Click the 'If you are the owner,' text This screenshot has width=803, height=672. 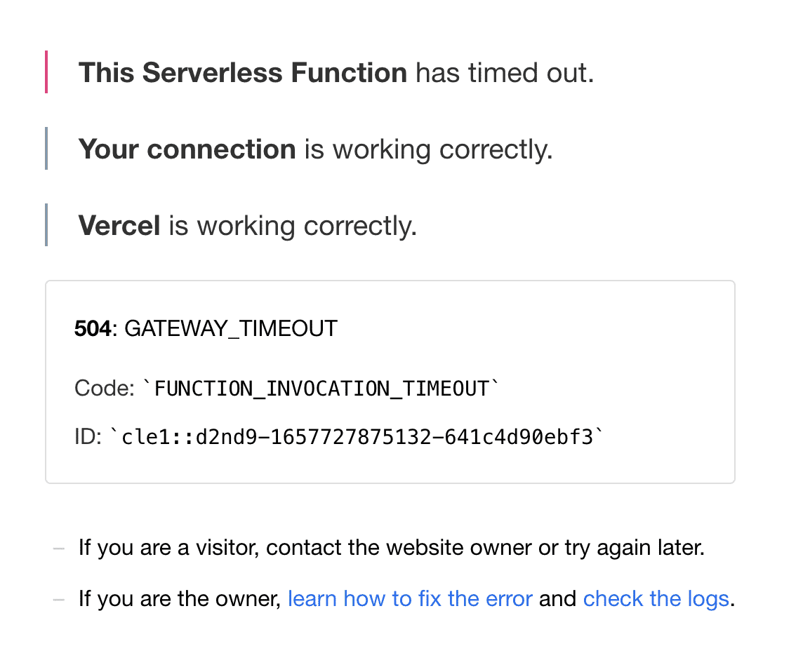180,598
